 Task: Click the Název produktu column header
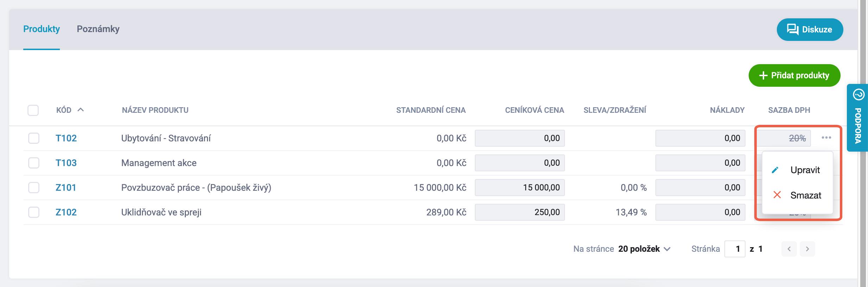(155, 110)
